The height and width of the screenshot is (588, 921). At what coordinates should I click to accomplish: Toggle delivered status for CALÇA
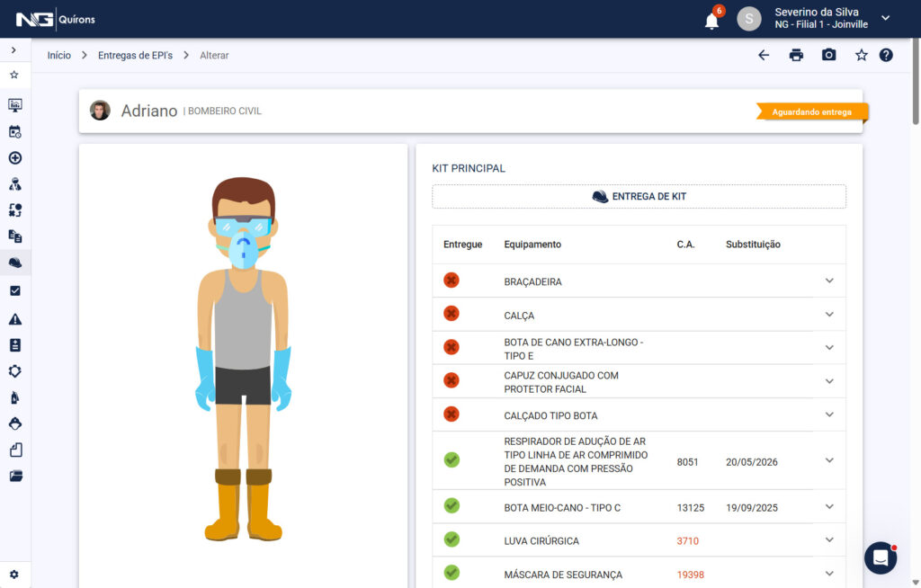(452, 314)
